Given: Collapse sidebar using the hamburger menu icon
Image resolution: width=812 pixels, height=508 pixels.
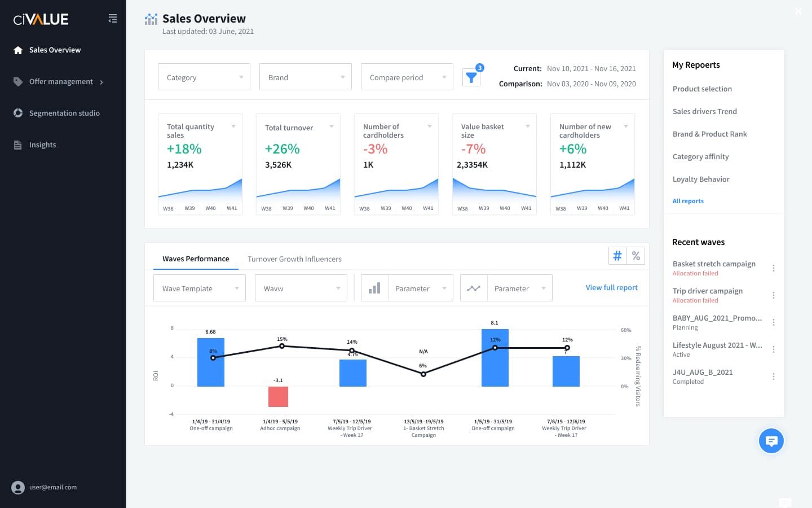Looking at the screenshot, I should [x=113, y=19].
